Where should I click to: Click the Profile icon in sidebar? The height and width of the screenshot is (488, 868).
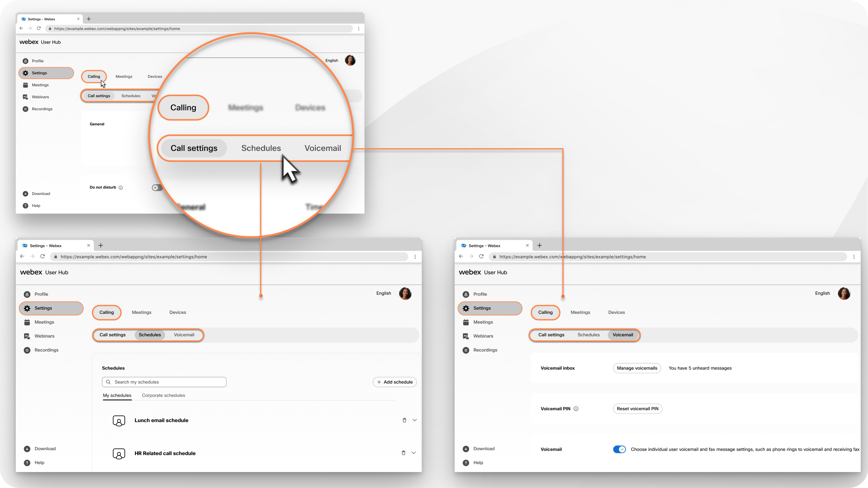(x=26, y=61)
